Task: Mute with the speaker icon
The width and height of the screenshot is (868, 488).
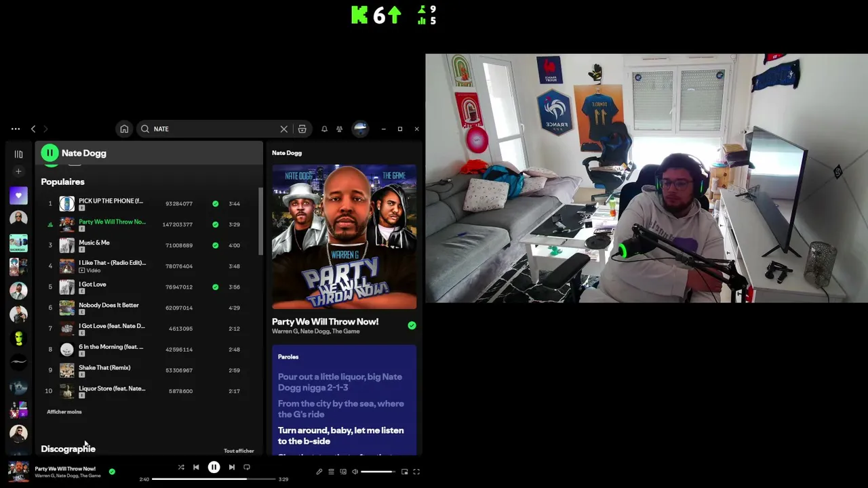Action: [355, 472]
